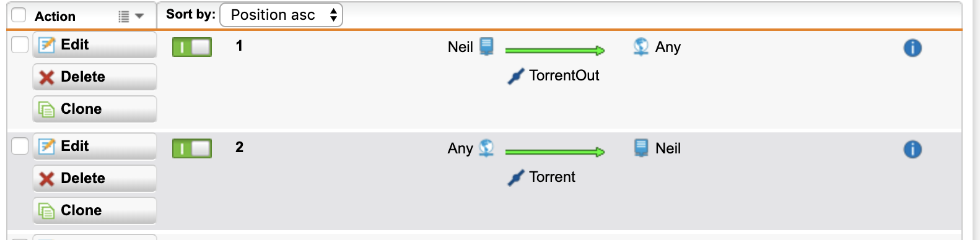Click the Torrent service plug icon
The height and width of the screenshot is (240, 980).
516,178
